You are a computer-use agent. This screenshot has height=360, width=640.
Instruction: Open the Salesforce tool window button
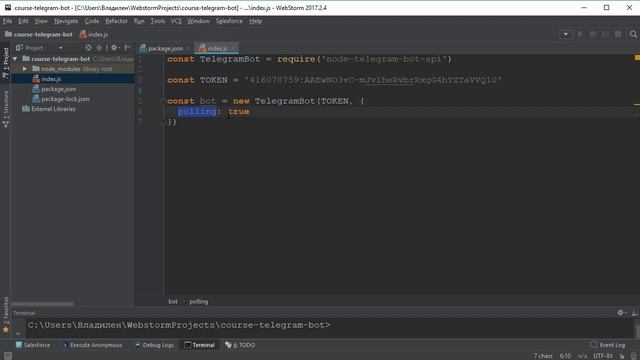tap(33, 345)
